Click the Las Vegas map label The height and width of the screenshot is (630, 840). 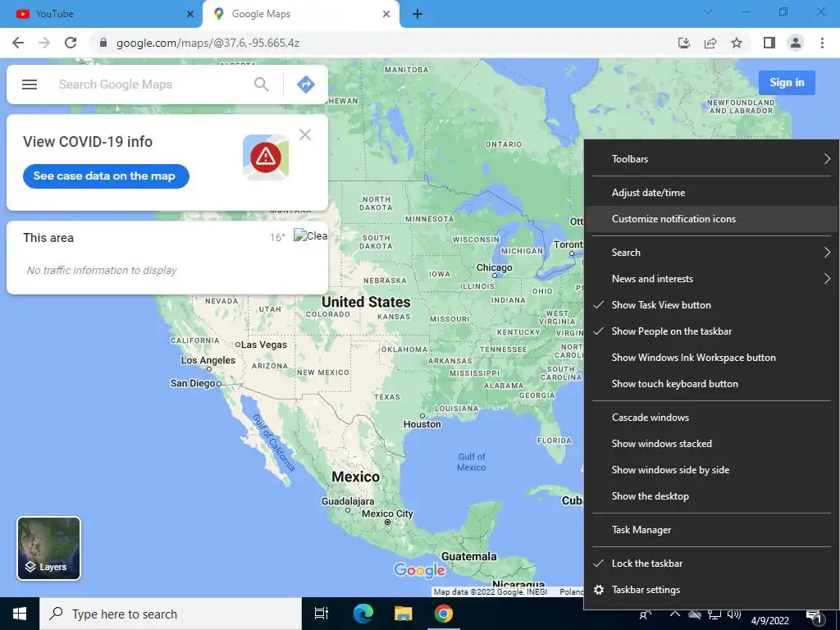[x=263, y=345]
